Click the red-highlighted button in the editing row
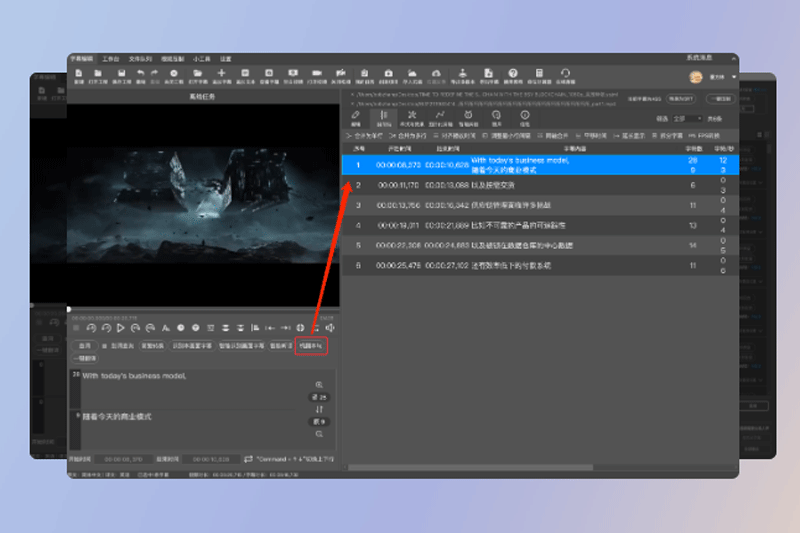The height and width of the screenshot is (533, 800). [310, 346]
